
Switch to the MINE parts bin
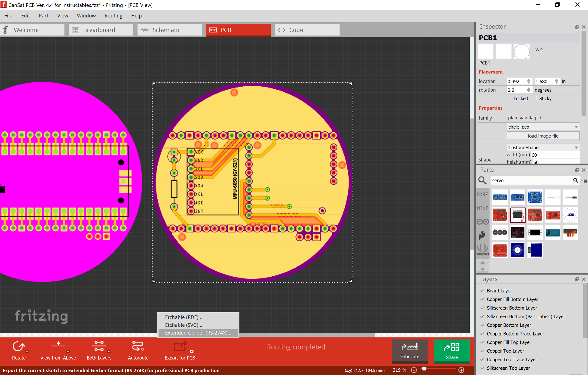click(x=482, y=208)
